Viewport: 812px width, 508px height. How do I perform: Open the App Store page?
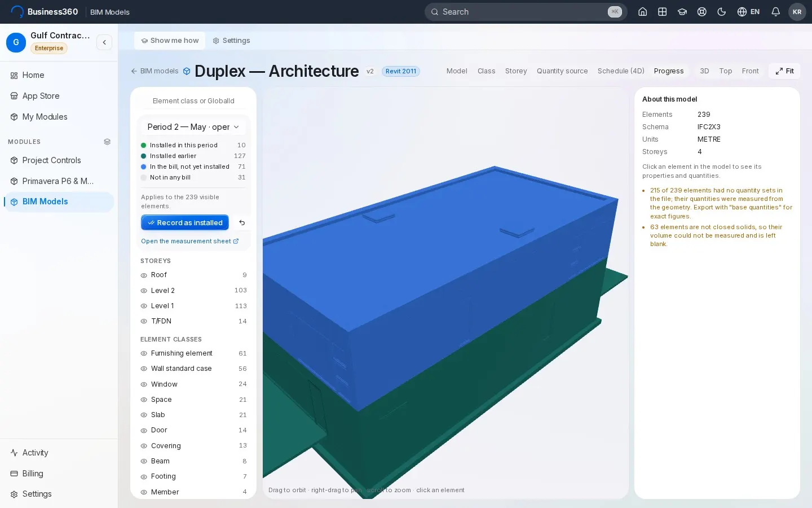[59, 96]
